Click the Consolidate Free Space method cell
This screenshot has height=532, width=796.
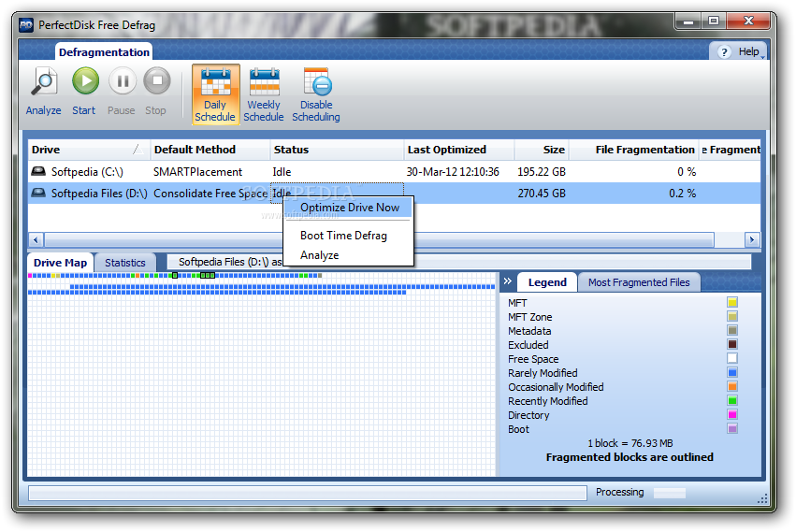click(210, 194)
